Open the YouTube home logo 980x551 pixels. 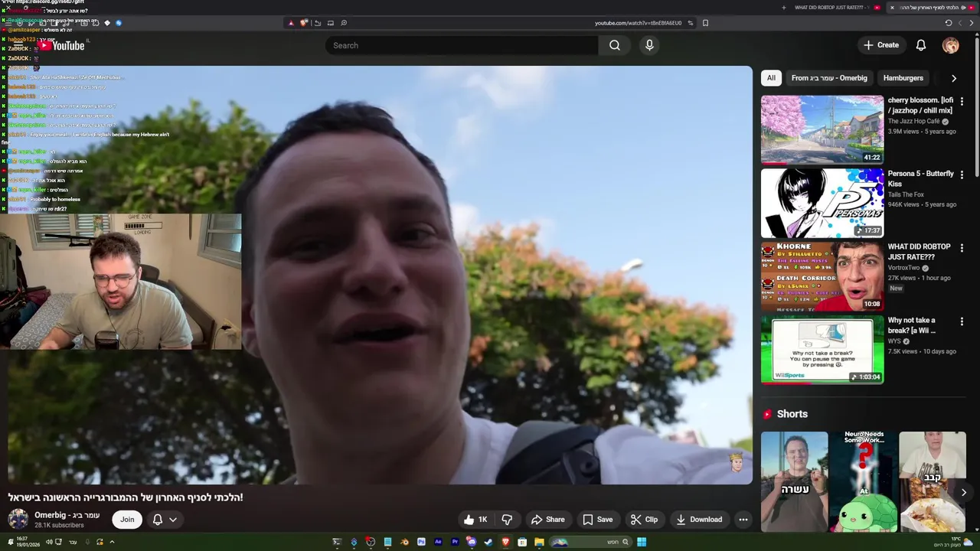(x=62, y=46)
